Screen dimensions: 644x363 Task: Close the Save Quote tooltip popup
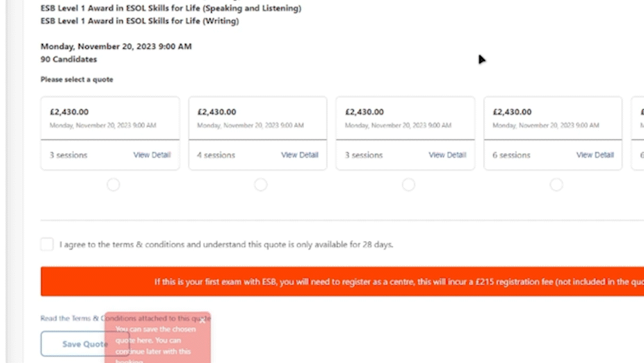202,320
